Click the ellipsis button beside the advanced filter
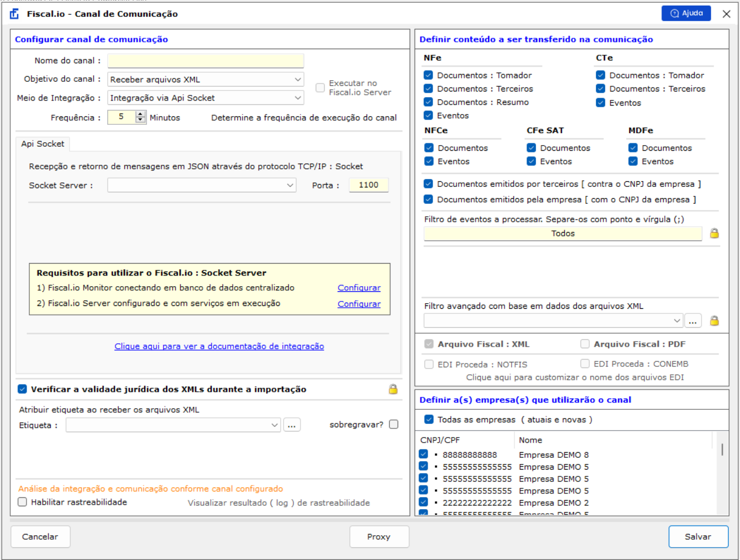This screenshot has height=560, width=740. [693, 321]
